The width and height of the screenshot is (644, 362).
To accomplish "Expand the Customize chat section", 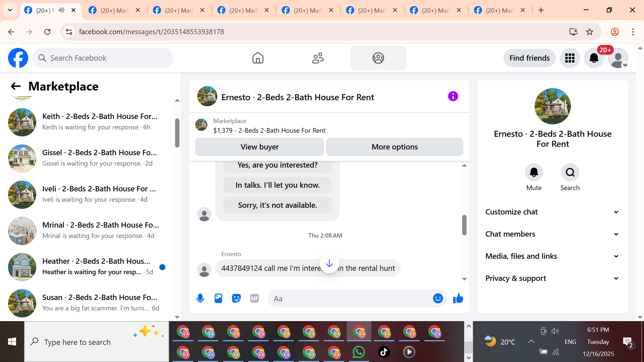I will [x=552, y=212].
